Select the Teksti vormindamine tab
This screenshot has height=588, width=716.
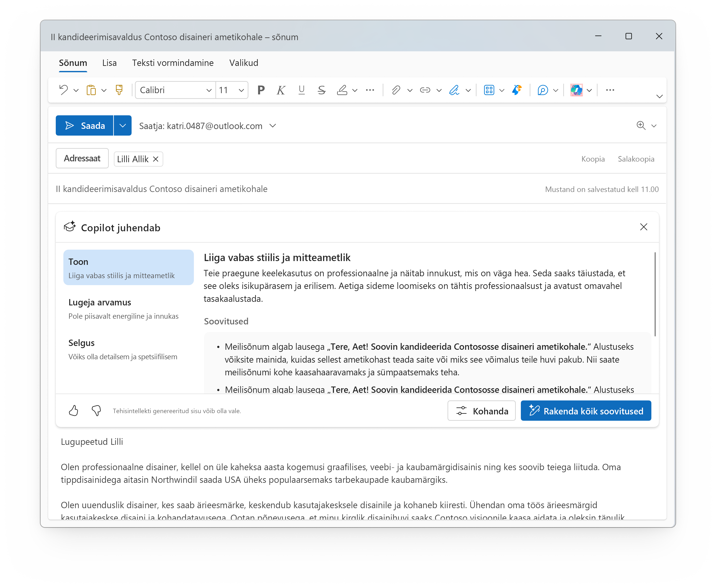173,63
